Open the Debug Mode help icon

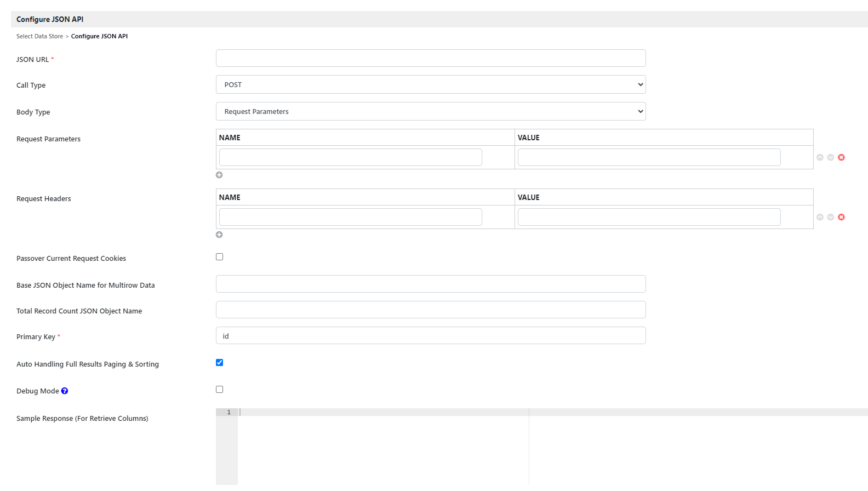pyautogui.click(x=65, y=391)
